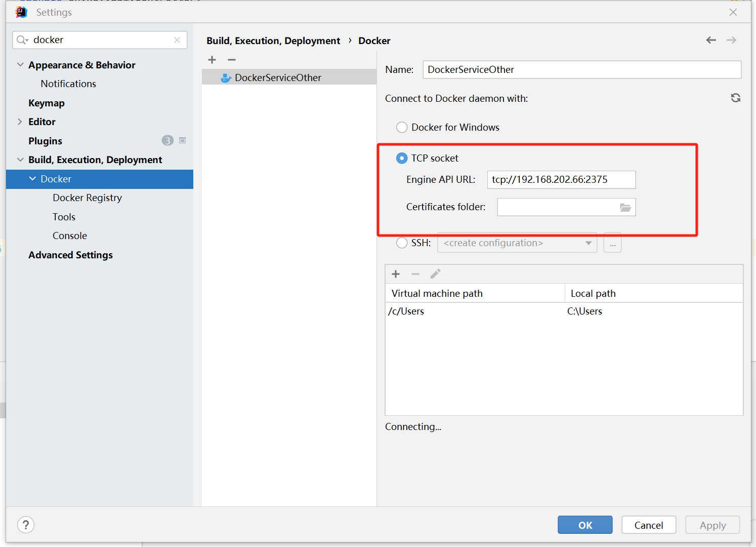Click Build, Execution, Deployment breadcrumb

point(273,41)
